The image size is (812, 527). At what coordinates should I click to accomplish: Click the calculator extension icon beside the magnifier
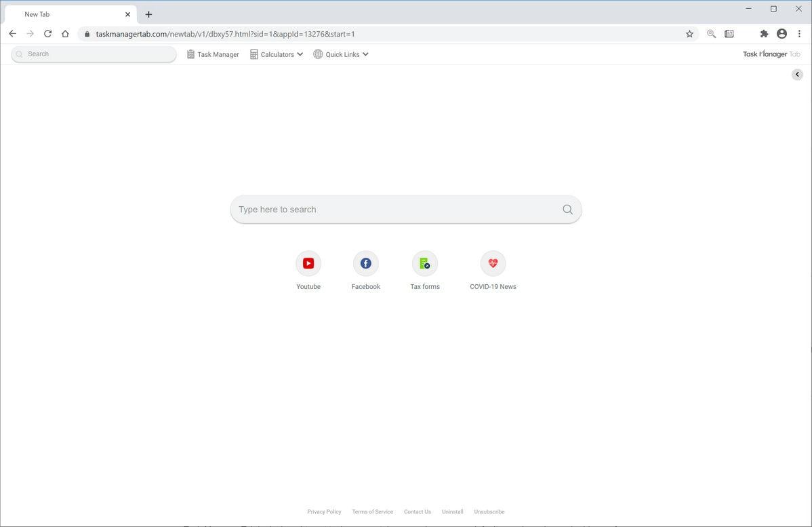(x=729, y=34)
